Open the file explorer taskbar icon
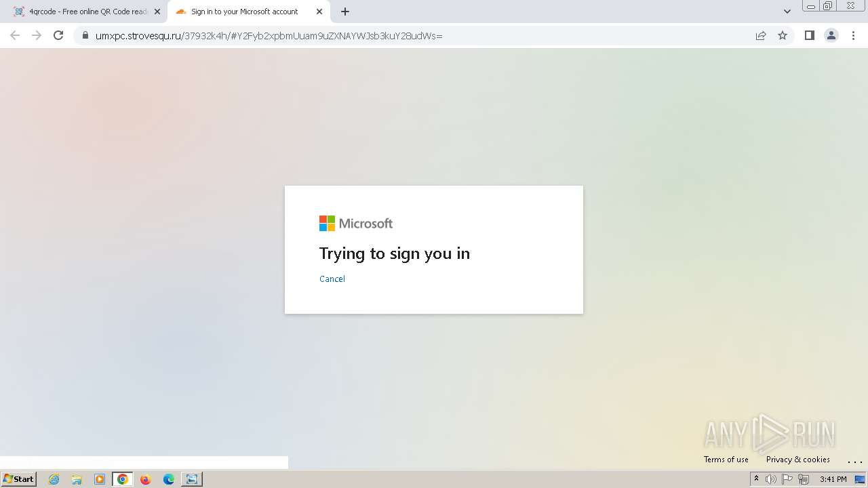868x488 pixels. pos(77,479)
